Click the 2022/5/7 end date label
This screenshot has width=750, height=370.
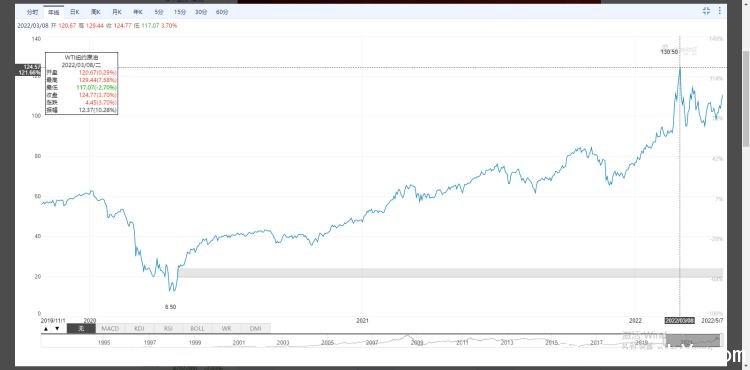coord(712,320)
